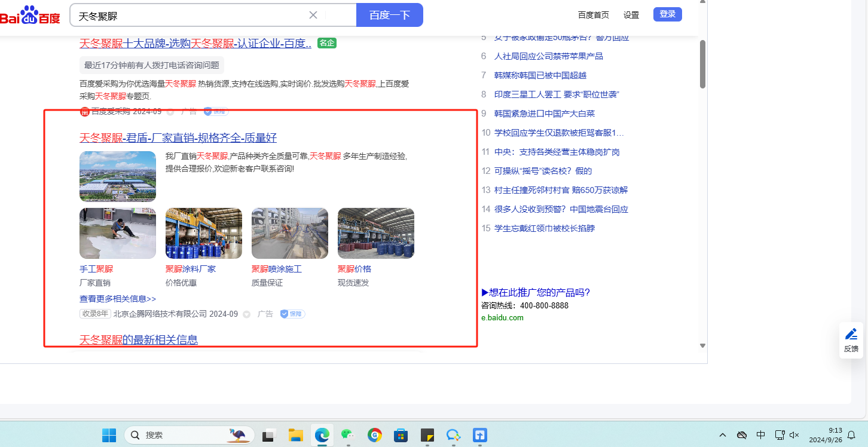The width and height of the screenshot is (868, 447).
Task: Clear the search box with X
Action: [x=313, y=15]
